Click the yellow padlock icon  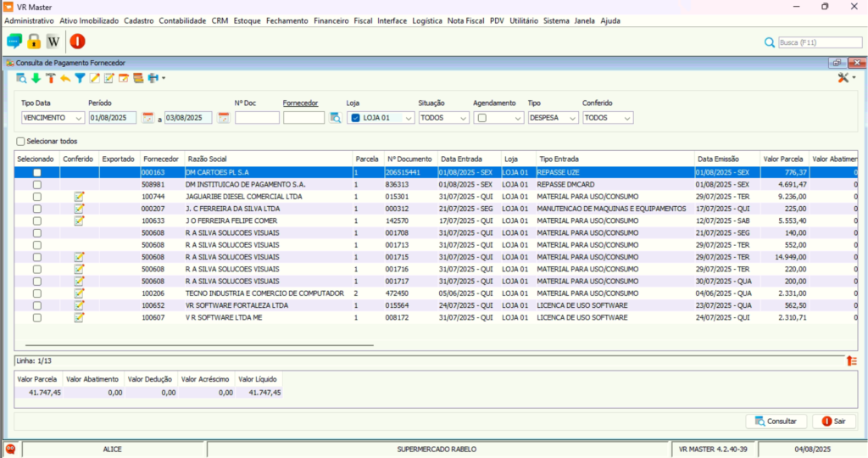point(34,41)
